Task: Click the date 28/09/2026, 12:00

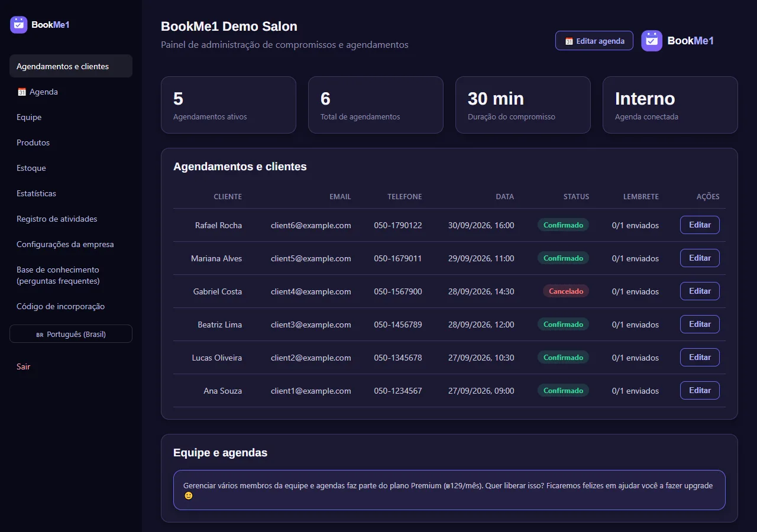Action: [481, 325]
